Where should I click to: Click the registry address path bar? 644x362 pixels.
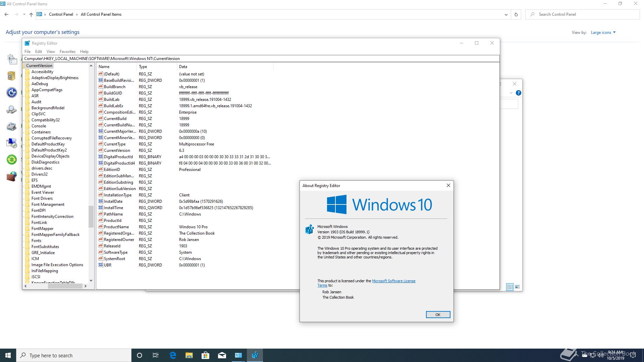(261, 59)
